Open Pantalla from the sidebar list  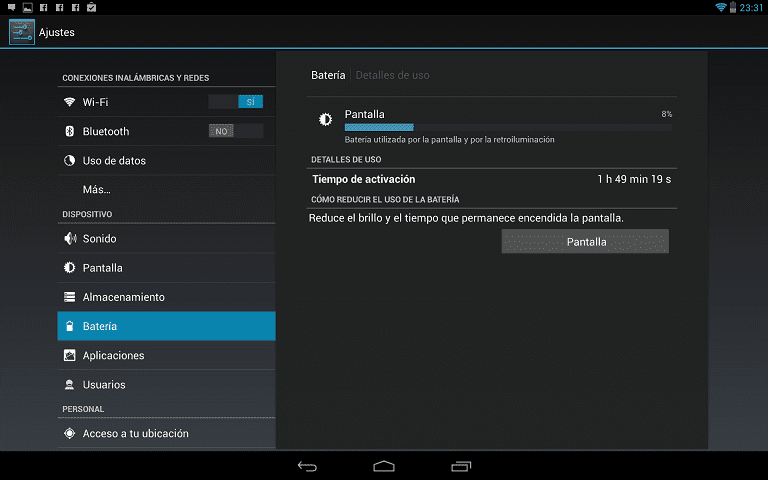point(167,268)
